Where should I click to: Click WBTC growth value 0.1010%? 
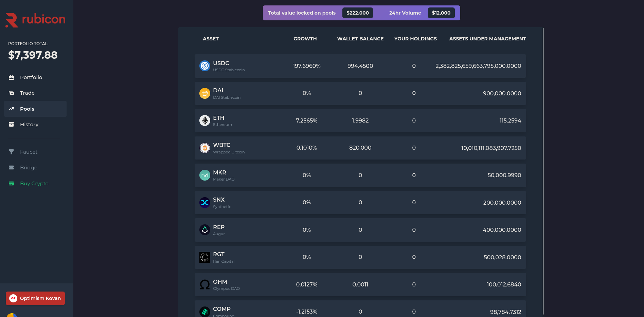(x=307, y=148)
